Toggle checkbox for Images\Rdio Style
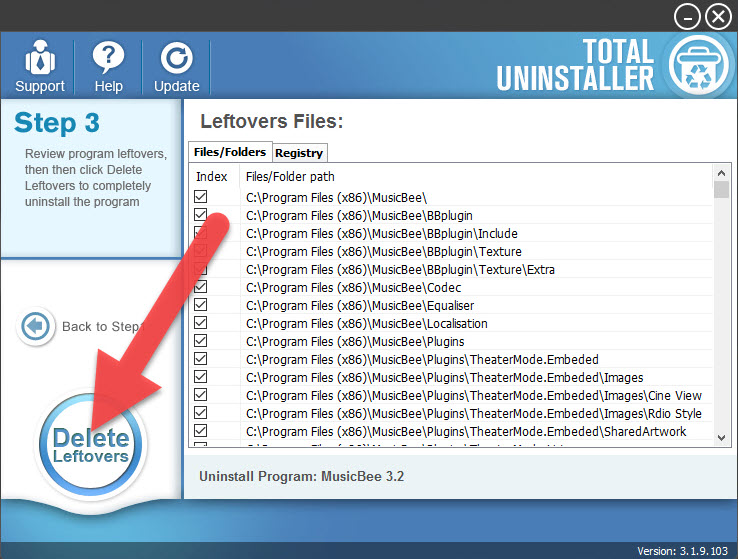Viewport: 738px width, 559px height. [x=201, y=413]
